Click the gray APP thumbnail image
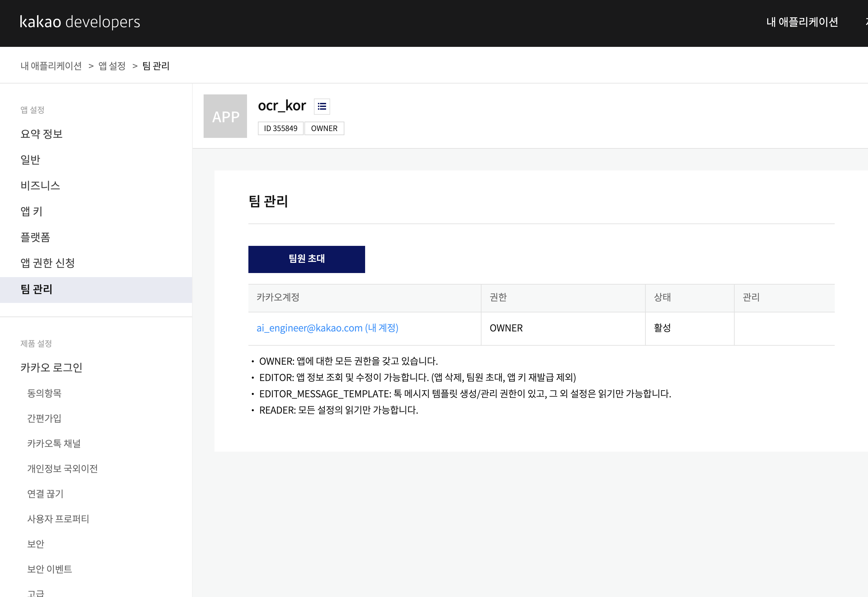868x597 pixels. point(225,116)
